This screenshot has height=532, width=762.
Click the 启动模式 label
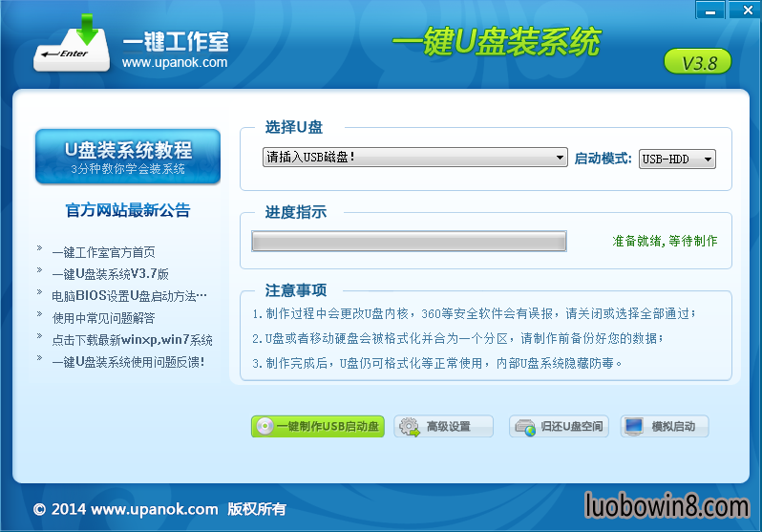click(x=603, y=159)
